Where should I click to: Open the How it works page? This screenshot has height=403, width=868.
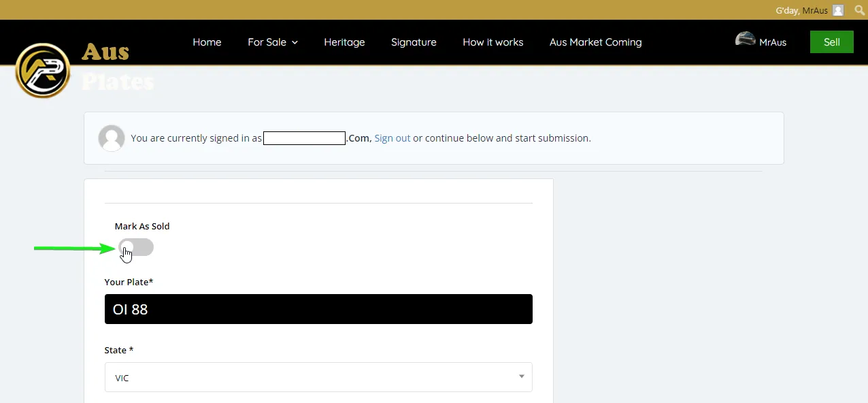(493, 42)
